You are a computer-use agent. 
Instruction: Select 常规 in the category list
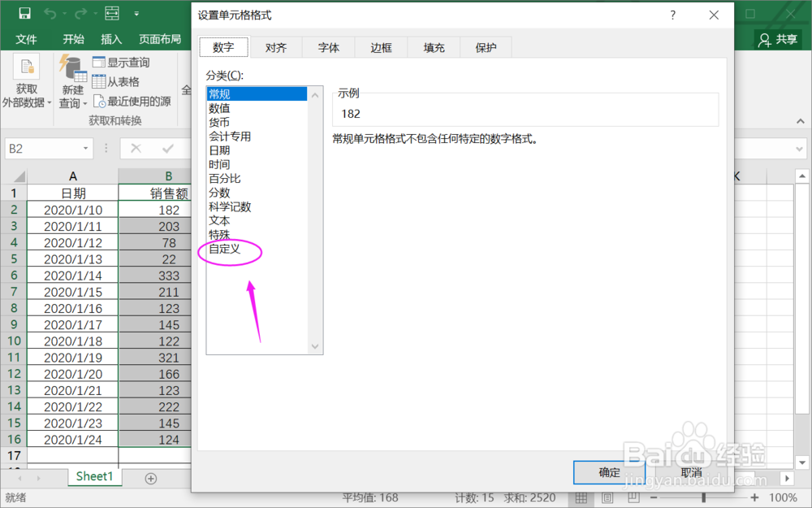[257, 93]
